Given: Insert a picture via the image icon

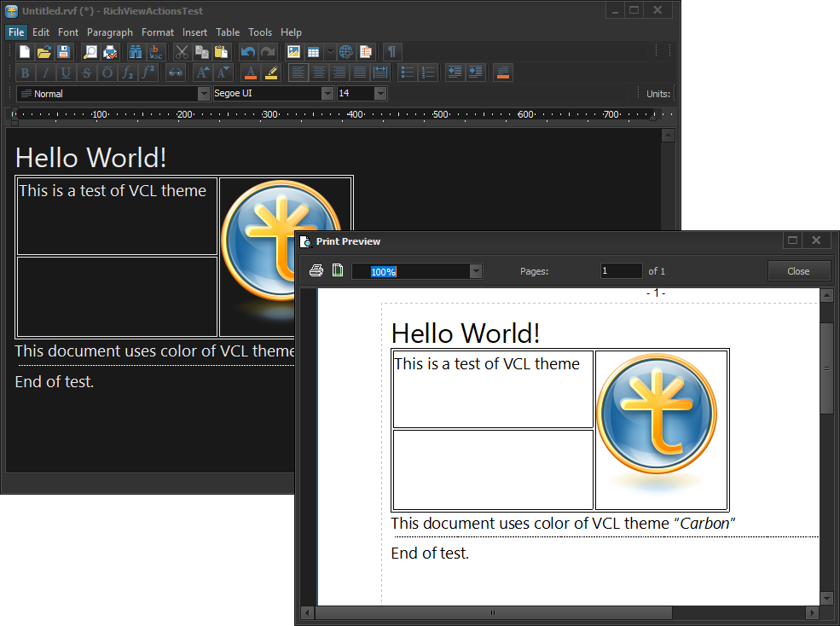Looking at the screenshot, I should 293,52.
